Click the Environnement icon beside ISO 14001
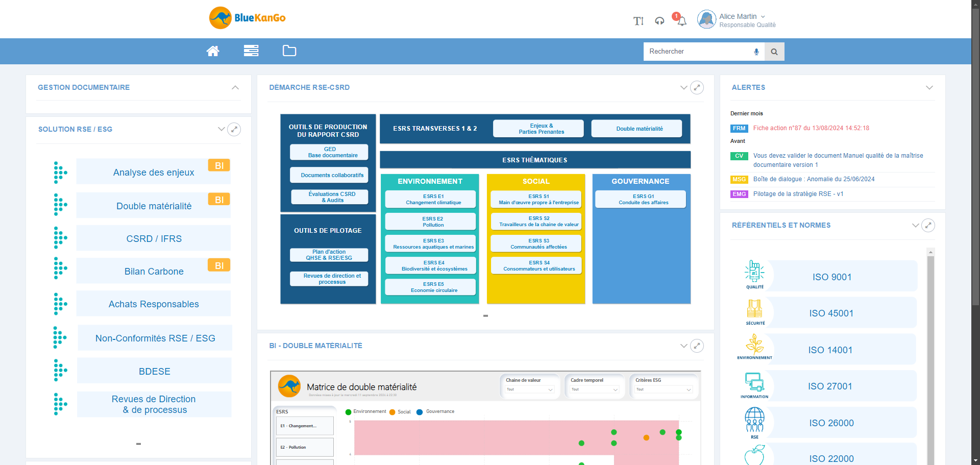The image size is (980, 465). (x=755, y=347)
